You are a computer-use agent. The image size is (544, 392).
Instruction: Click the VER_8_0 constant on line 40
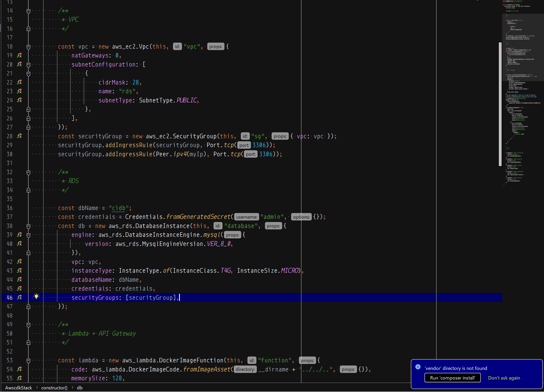(x=219, y=244)
